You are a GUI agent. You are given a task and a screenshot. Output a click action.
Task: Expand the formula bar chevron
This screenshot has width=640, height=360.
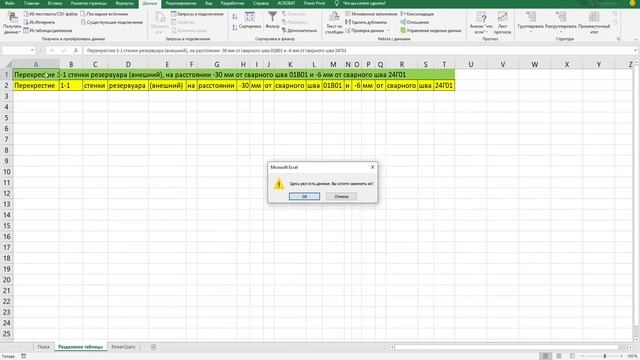(635, 51)
